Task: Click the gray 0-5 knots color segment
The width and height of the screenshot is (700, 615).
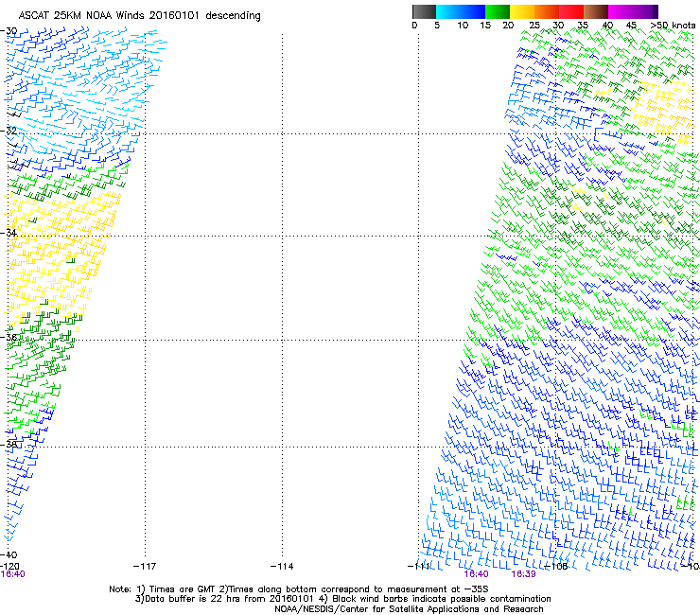Action: pyautogui.click(x=424, y=11)
